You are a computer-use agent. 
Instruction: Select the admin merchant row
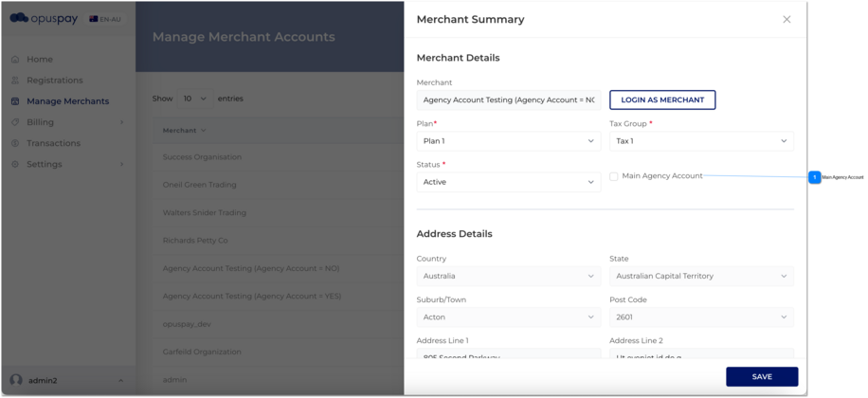pos(278,380)
